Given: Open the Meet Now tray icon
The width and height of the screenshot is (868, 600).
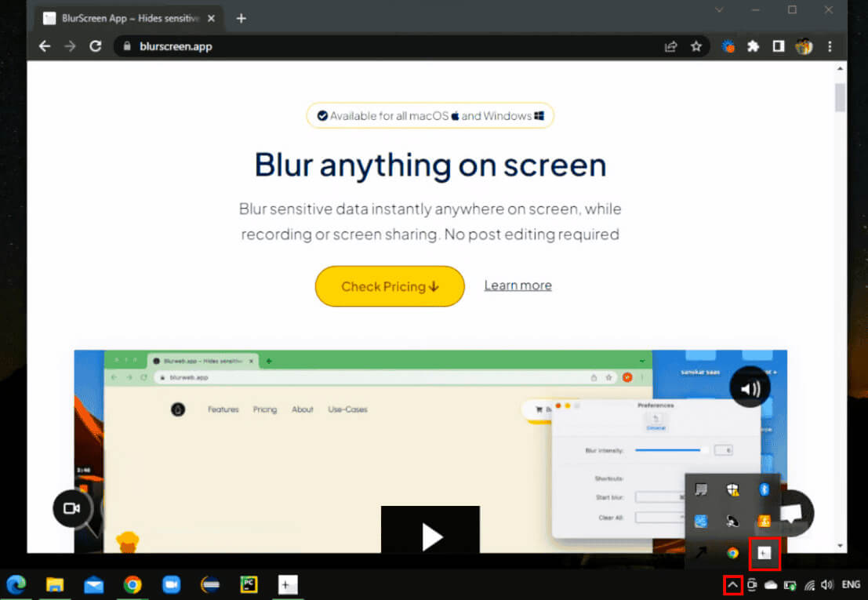Looking at the screenshot, I should (x=752, y=584).
